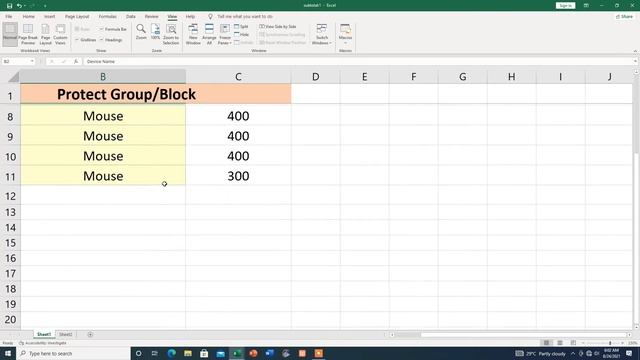Click the Sign in button

click(x=565, y=5)
